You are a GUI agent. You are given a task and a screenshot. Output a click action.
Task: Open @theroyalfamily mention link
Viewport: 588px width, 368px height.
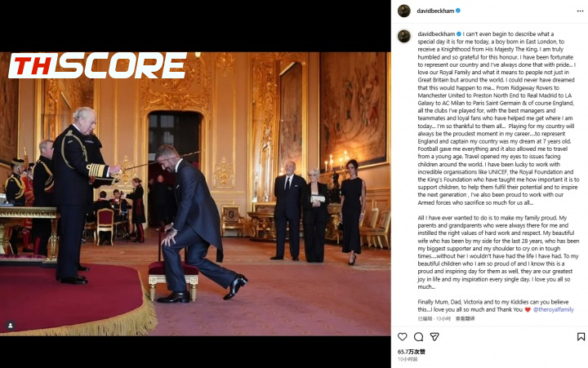(554, 309)
